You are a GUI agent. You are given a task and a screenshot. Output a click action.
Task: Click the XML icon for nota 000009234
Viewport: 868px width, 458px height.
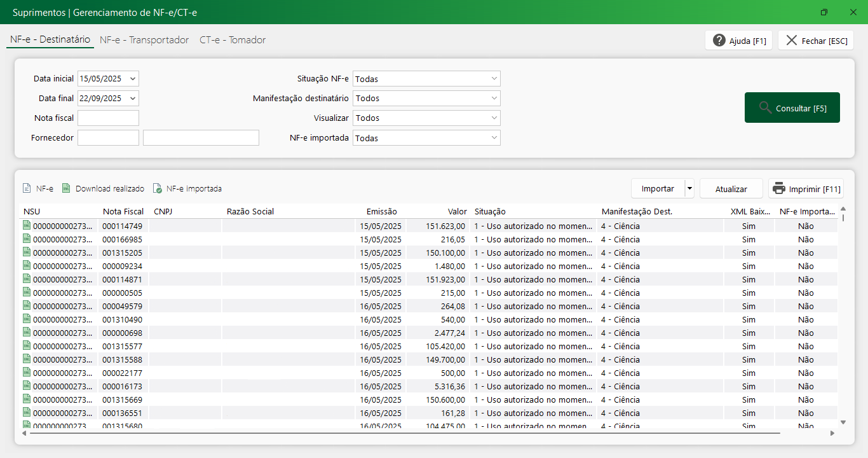(27, 265)
